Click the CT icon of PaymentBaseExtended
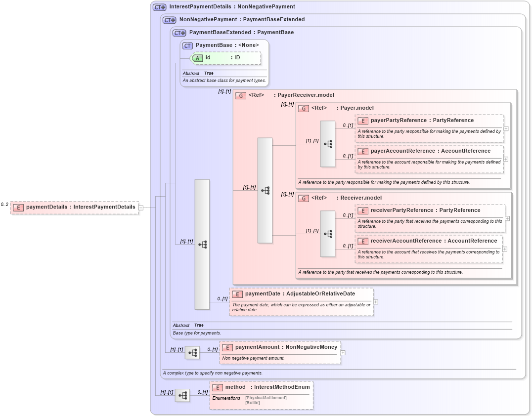This screenshot has width=532, height=416. point(178,32)
